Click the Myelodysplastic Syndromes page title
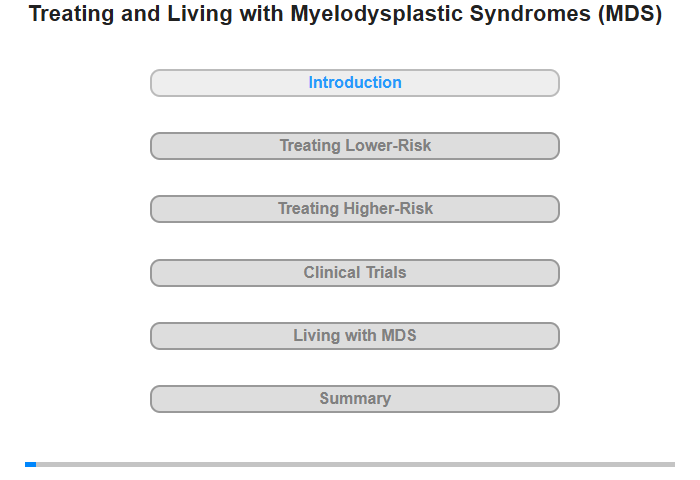The height and width of the screenshot is (480, 700). coord(345,14)
